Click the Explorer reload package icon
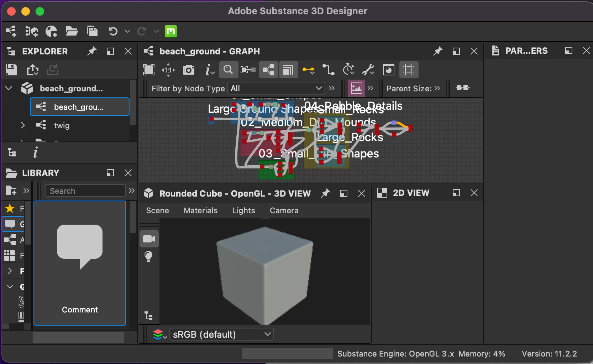The height and width of the screenshot is (364, 593). pos(53,70)
